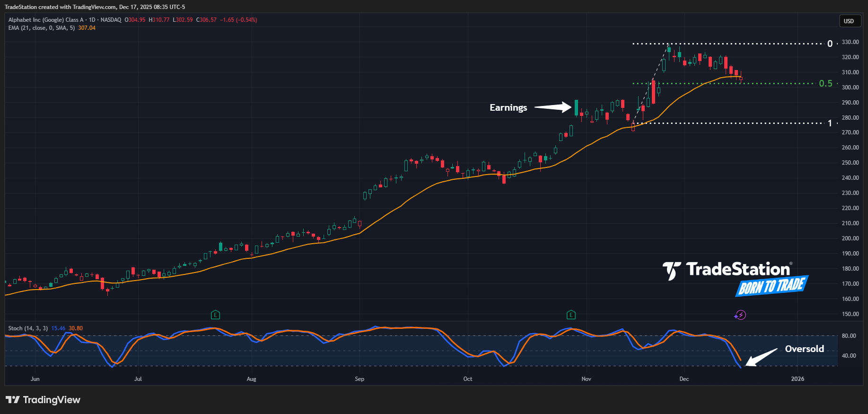The width and height of the screenshot is (868, 414).
Task: Select the Fibonacci 0 level label
Action: [x=830, y=44]
